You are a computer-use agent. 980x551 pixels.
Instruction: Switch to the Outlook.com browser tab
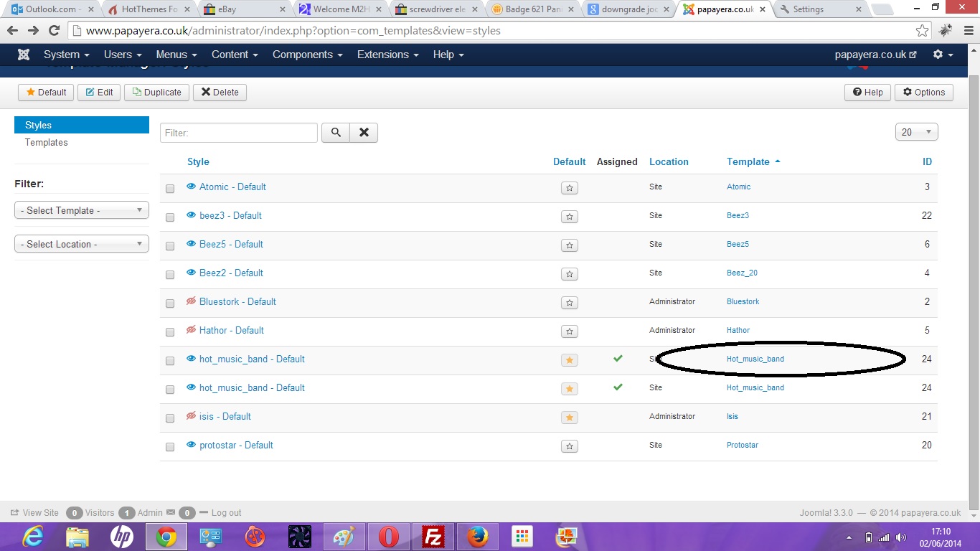[54, 9]
